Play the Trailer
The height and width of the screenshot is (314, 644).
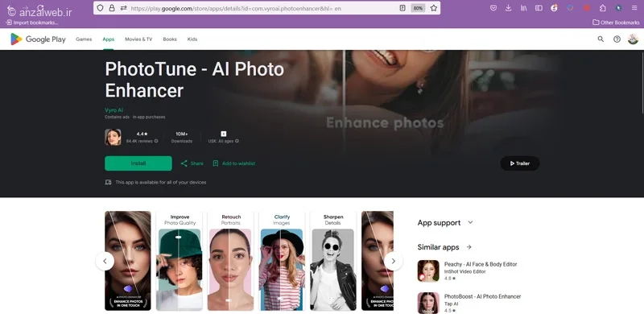point(519,163)
